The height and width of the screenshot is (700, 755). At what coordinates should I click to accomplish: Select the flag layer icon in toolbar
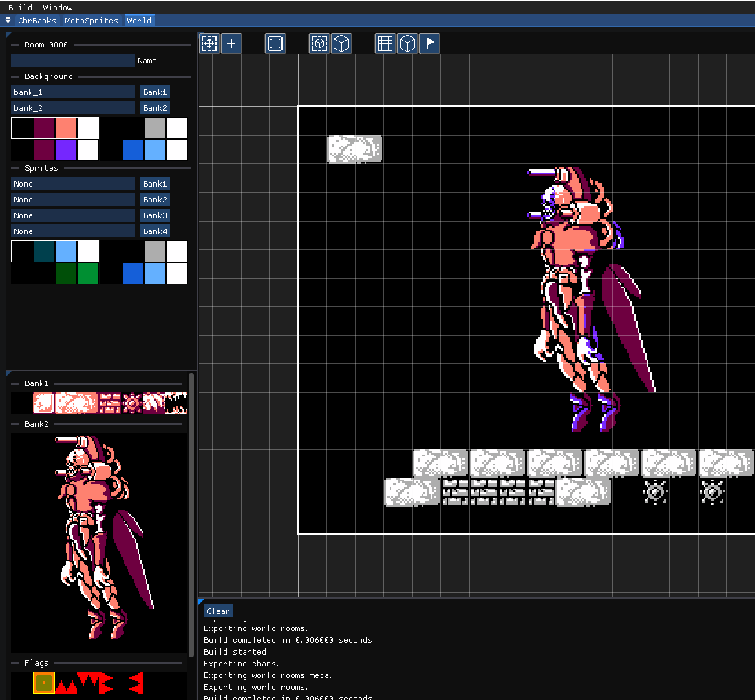[429, 44]
